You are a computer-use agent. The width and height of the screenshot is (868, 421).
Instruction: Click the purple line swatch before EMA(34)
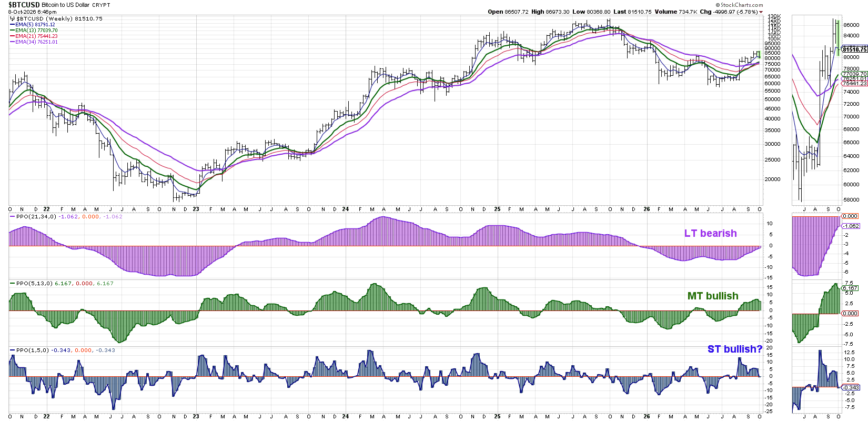[12, 42]
